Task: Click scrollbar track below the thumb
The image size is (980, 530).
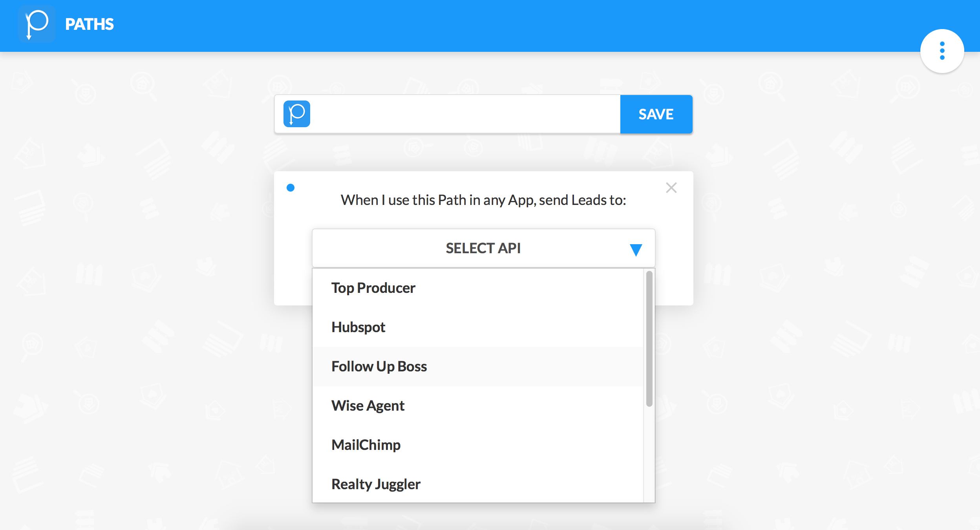Action: pyautogui.click(x=649, y=455)
